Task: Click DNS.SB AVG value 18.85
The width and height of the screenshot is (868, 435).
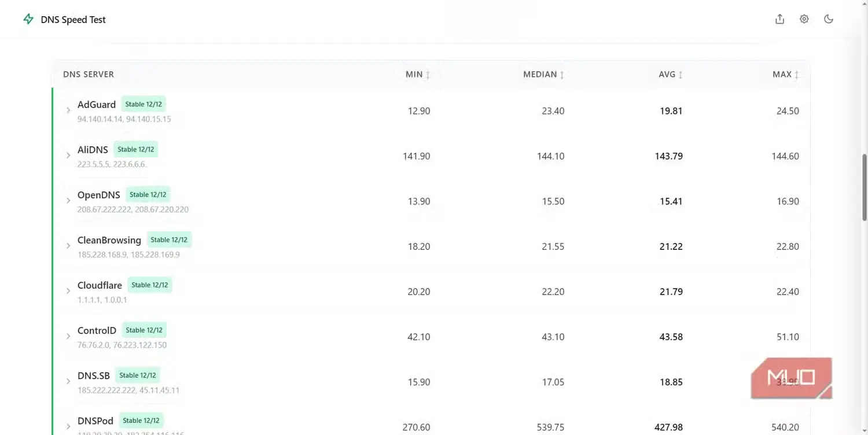Action: [x=671, y=382]
